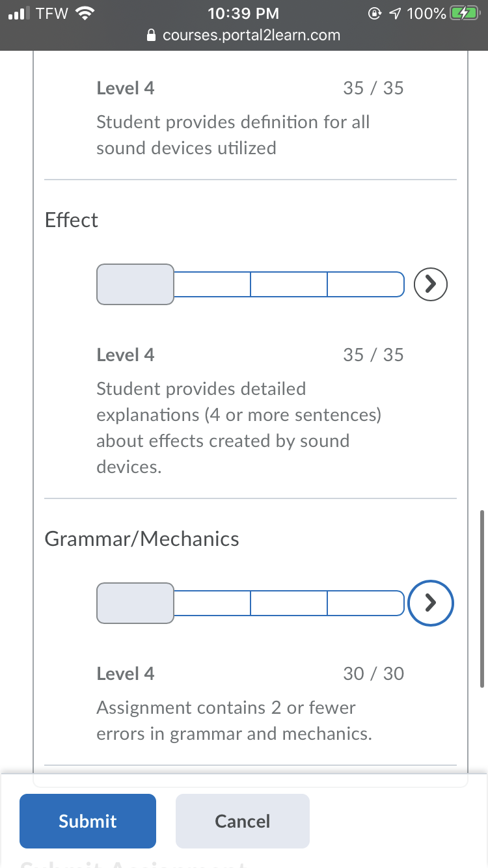Click the next-level arrow for Effect criterion
This screenshot has width=488, height=868.
click(x=431, y=284)
